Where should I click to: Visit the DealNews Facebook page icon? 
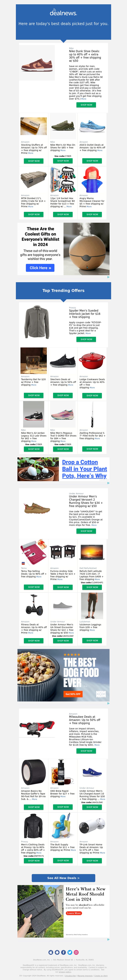(63, 952)
